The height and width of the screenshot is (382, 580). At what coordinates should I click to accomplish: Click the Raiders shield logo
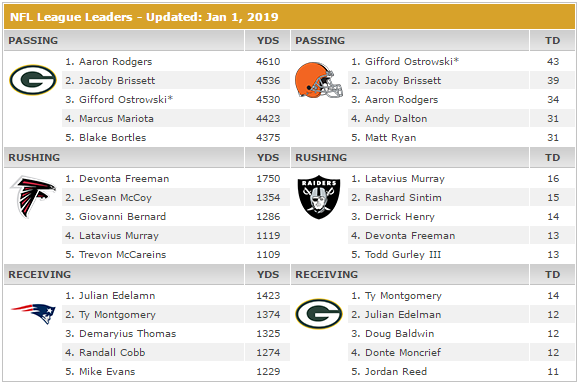pyautogui.click(x=319, y=197)
